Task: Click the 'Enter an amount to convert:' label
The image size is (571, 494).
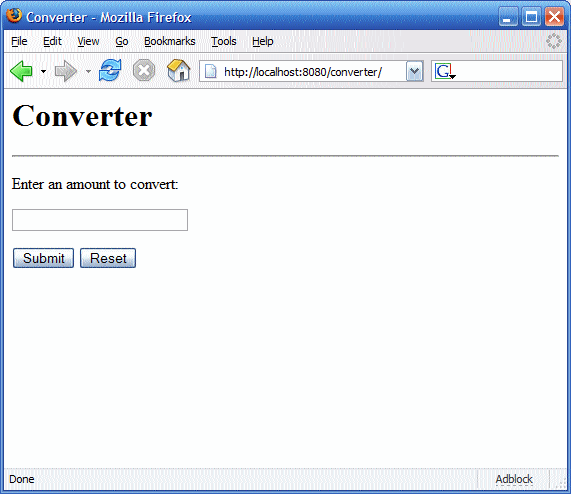Action: (95, 184)
